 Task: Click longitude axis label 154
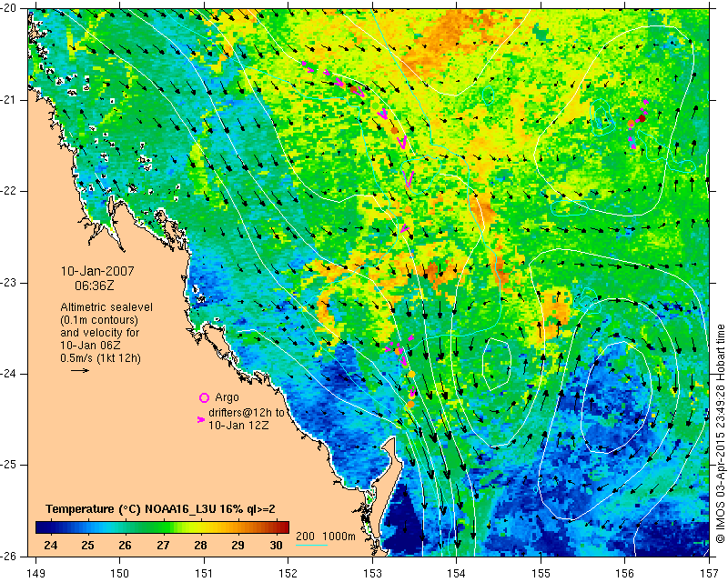coord(457,573)
